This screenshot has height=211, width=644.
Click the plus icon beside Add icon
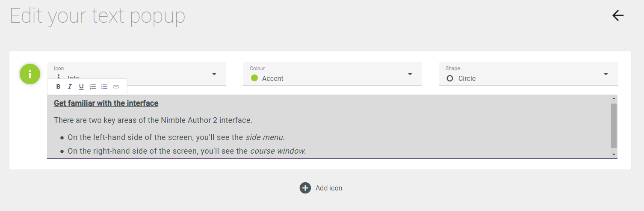point(305,188)
